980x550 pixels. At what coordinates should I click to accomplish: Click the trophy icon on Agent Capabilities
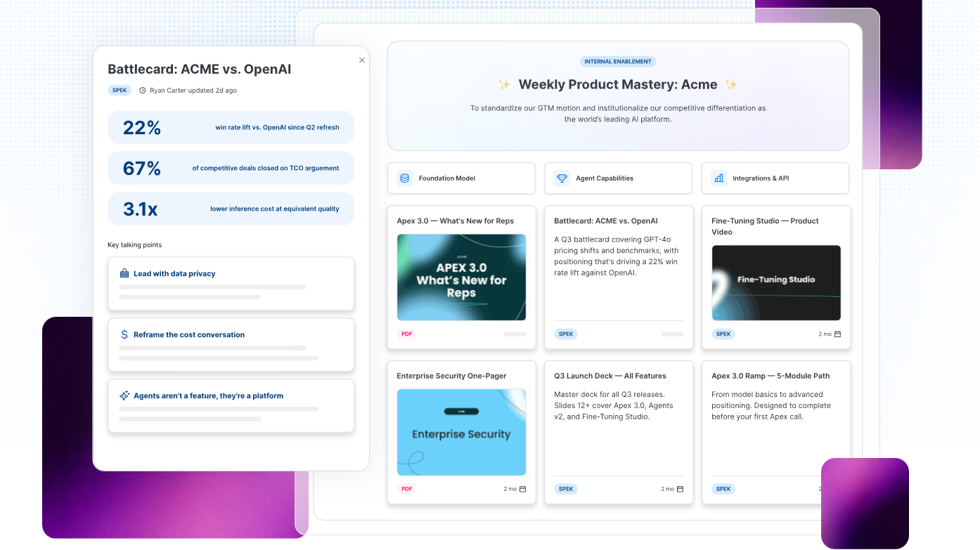click(x=562, y=178)
